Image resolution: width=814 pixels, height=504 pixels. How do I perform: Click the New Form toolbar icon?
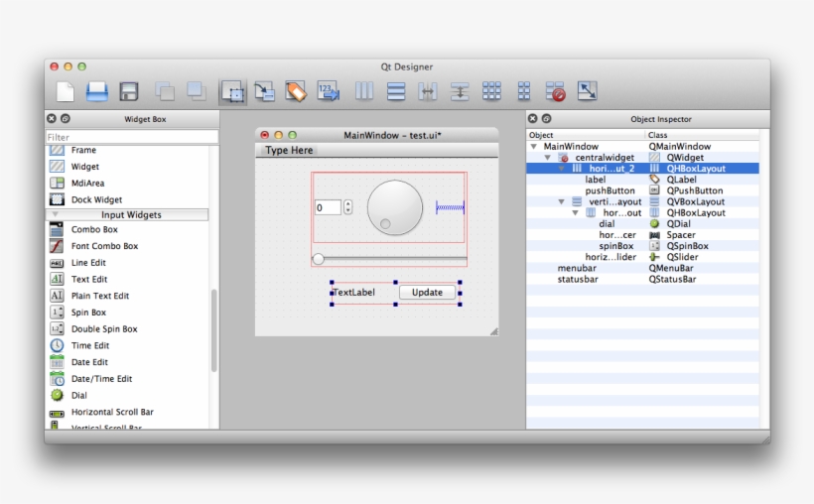click(x=66, y=91)
